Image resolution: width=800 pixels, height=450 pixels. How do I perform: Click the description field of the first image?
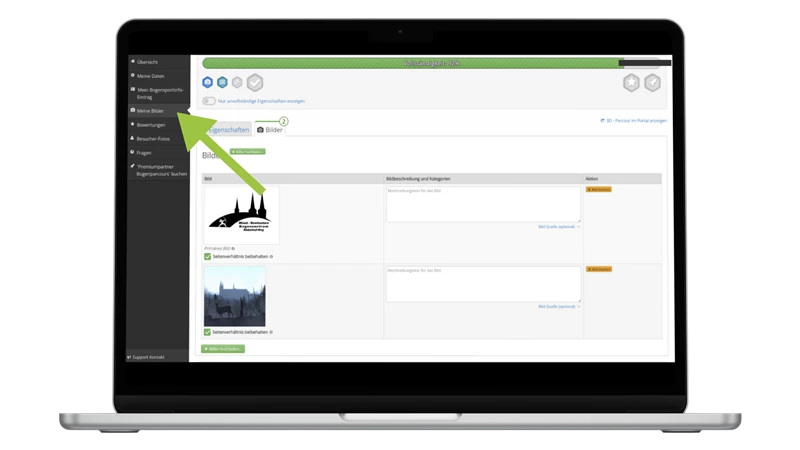coord(482,204)
